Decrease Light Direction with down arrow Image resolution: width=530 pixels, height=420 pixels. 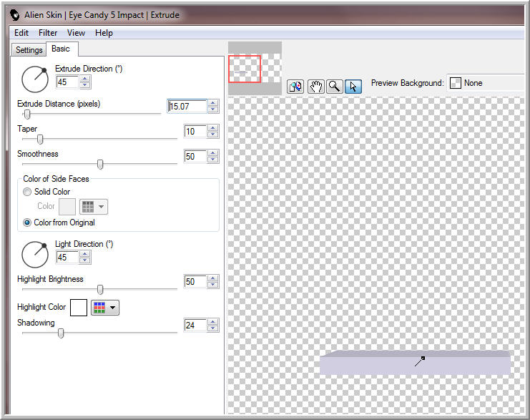(x=85, y=260)
